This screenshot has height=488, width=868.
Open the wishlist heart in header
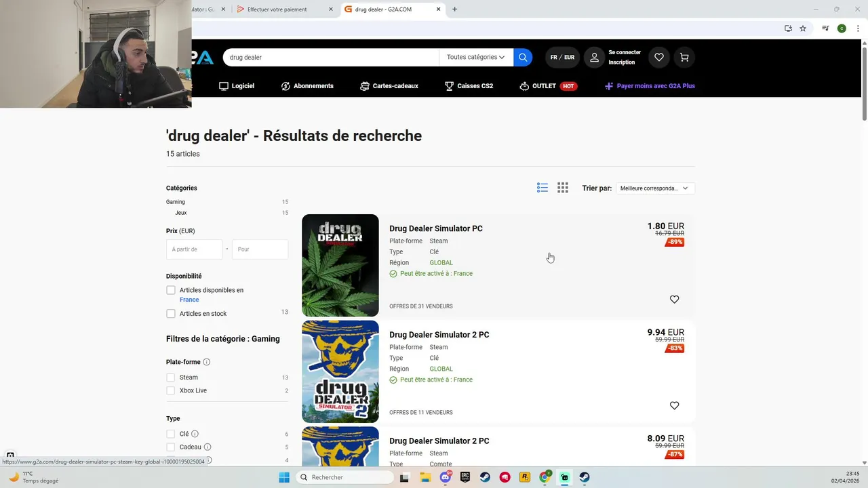pyautogui.click(x=659, y=58)
